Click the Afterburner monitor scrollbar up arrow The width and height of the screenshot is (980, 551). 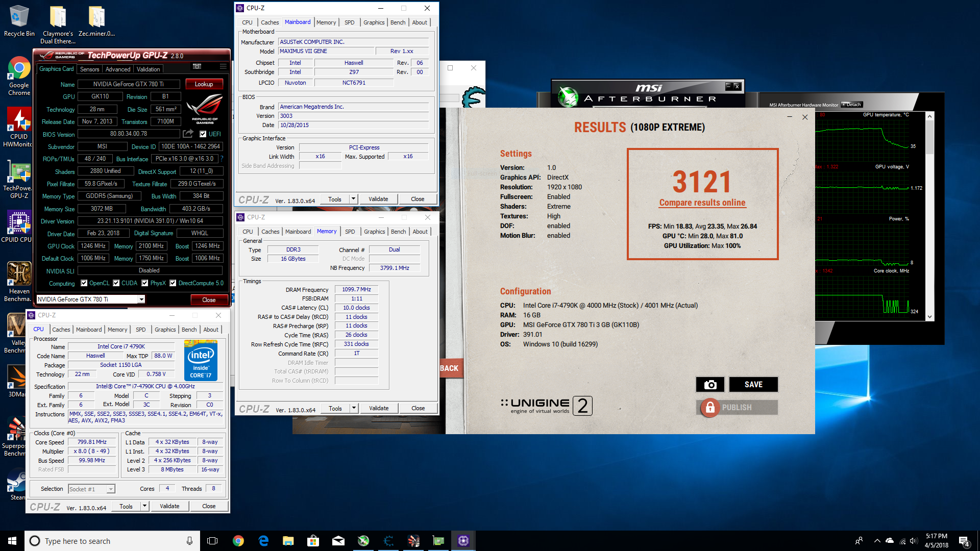tap(929, 116)
